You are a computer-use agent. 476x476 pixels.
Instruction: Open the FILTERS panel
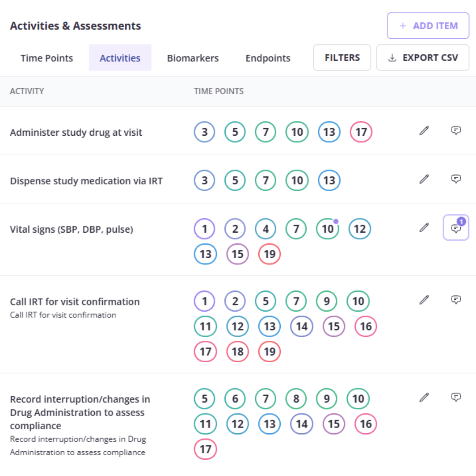tap(342, 58)
